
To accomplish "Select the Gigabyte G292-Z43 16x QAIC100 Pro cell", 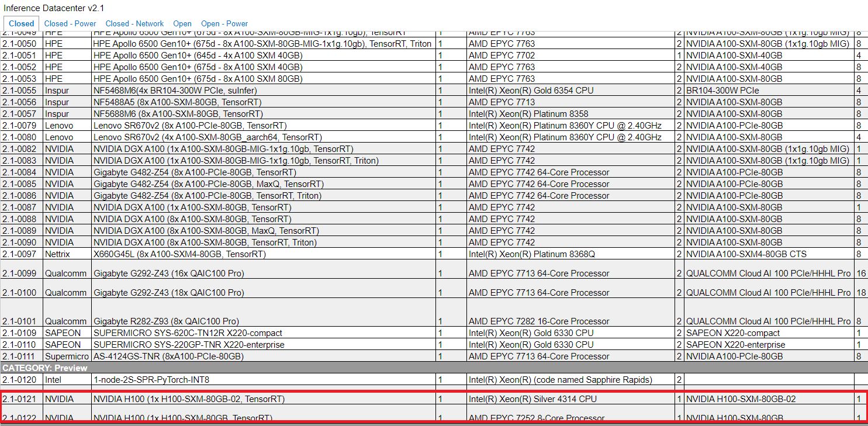I will coord(169,273).
